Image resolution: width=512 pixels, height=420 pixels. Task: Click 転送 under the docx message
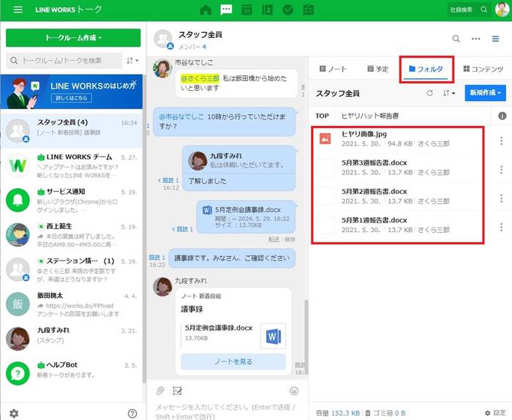pyautogui.click(x=274, y=239)
